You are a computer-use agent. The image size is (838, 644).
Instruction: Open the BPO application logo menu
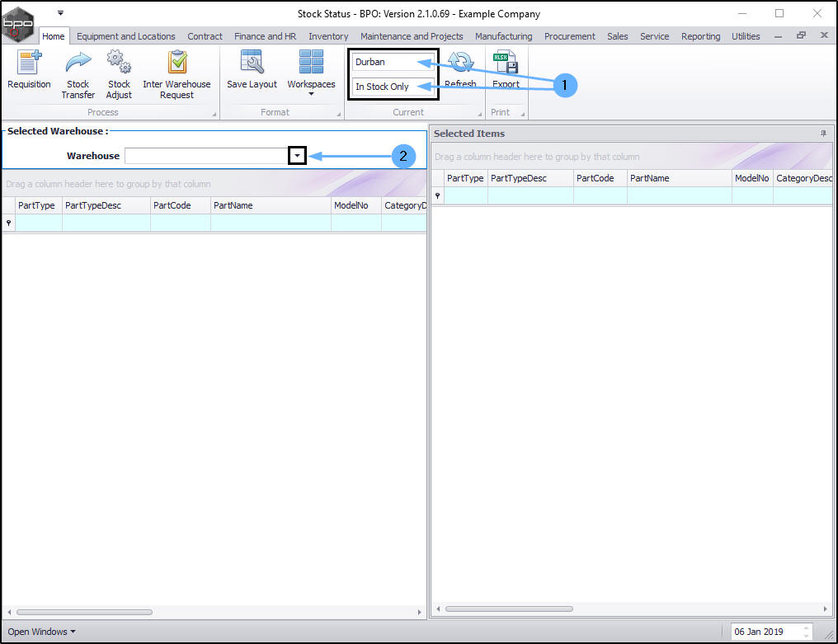click(x=17, y=24)
